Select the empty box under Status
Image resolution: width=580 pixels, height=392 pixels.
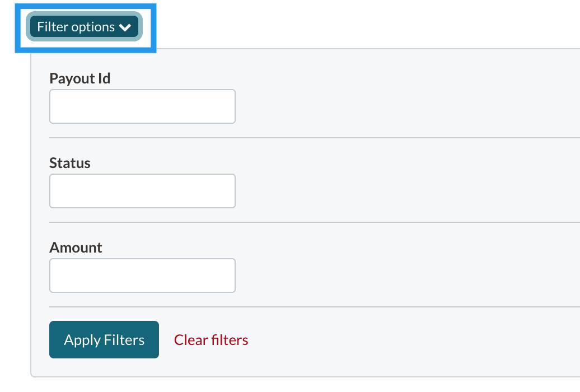(x=142, y=191)
